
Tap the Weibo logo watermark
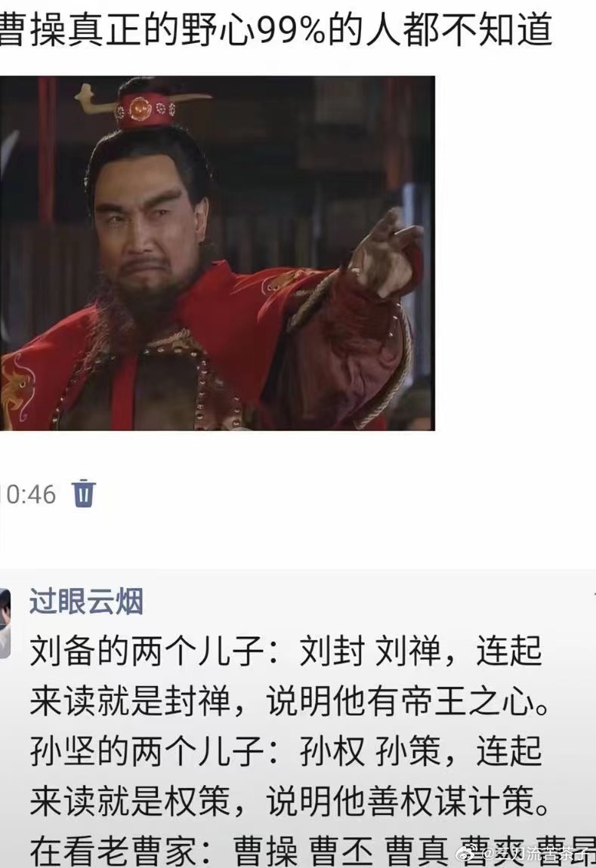point(466,855)
